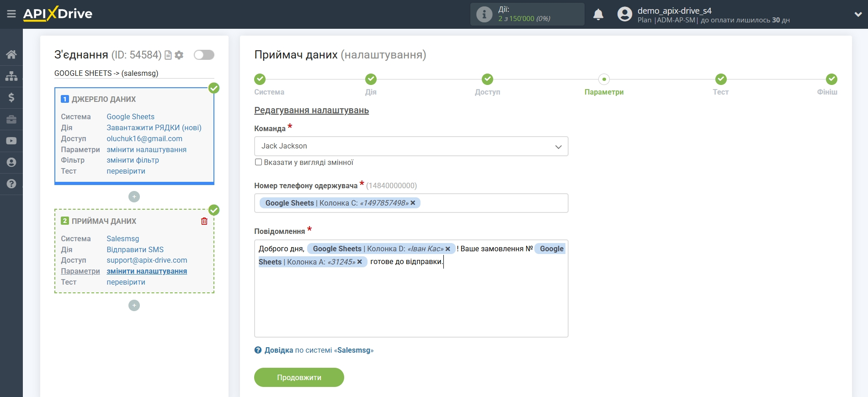Screen dimensions: 868x397
Task: Click receiver 'перевірити' test link
Action: [x=126, y=282]
